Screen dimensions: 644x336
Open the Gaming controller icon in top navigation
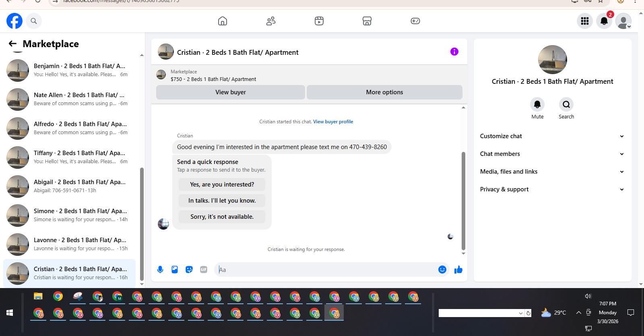415,21
